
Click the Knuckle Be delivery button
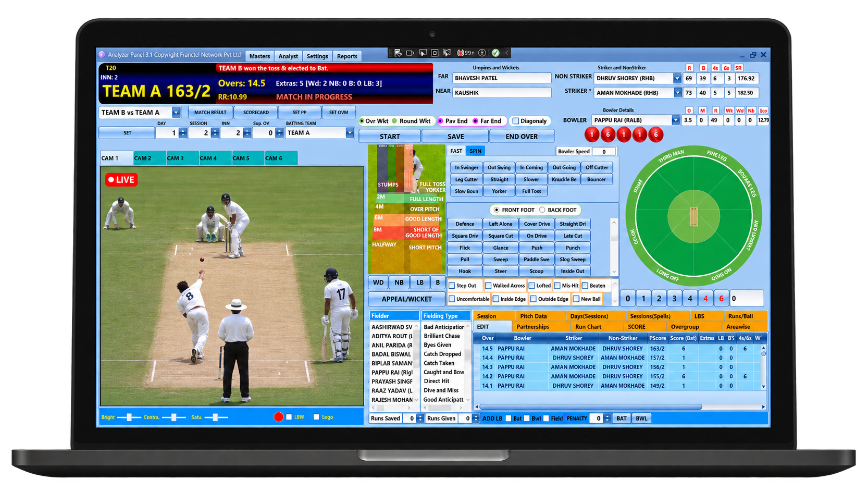564,179
